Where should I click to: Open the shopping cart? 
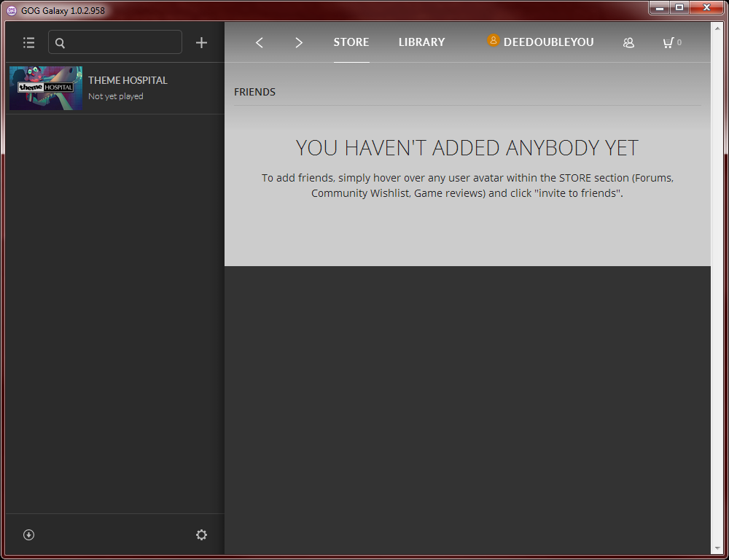point(668,42)
